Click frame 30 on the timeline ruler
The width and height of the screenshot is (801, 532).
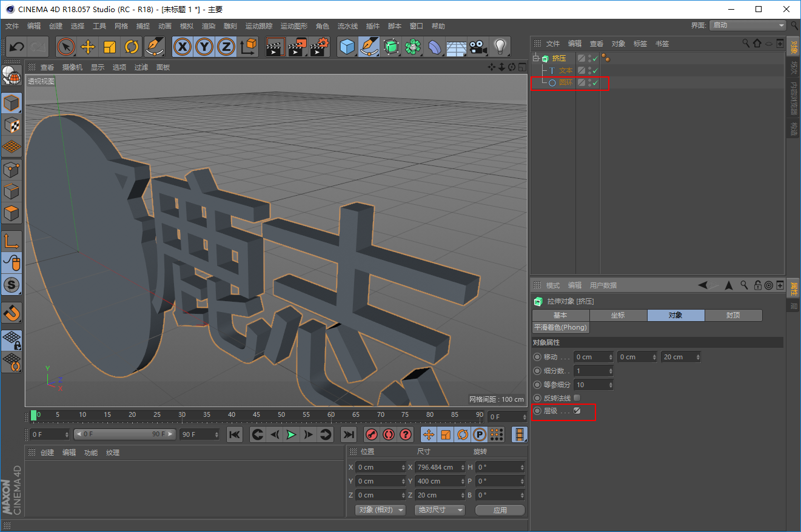(x=182, y=416)
